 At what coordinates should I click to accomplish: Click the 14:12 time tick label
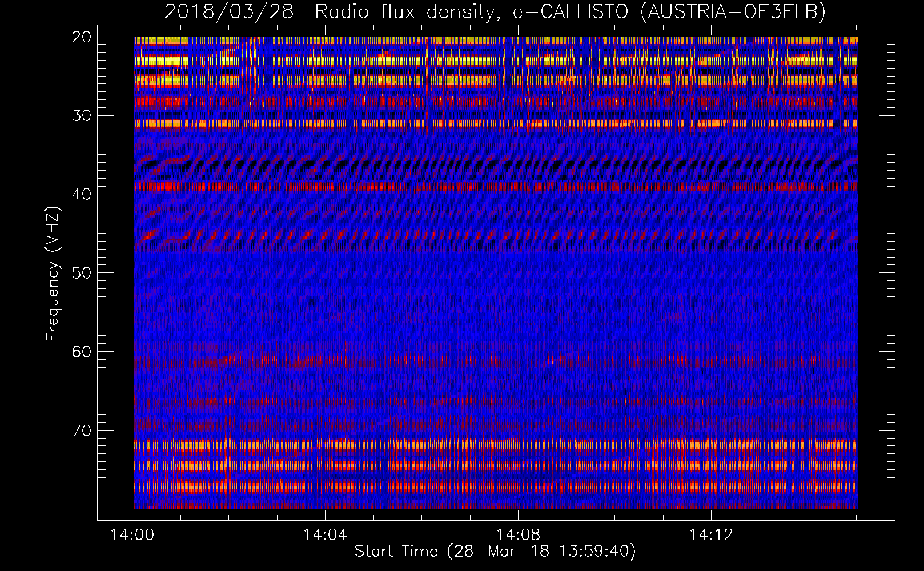pyautogui.click(x=711, y=535)
